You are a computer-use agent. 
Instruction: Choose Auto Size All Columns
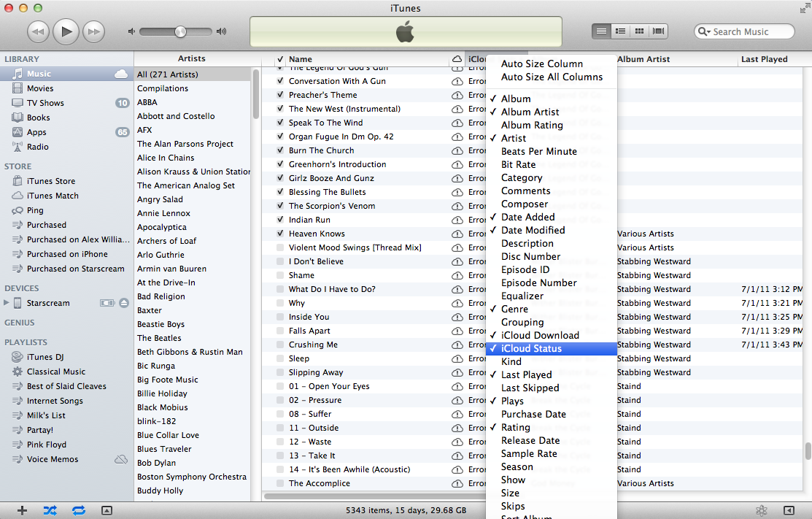click(552, 77)
